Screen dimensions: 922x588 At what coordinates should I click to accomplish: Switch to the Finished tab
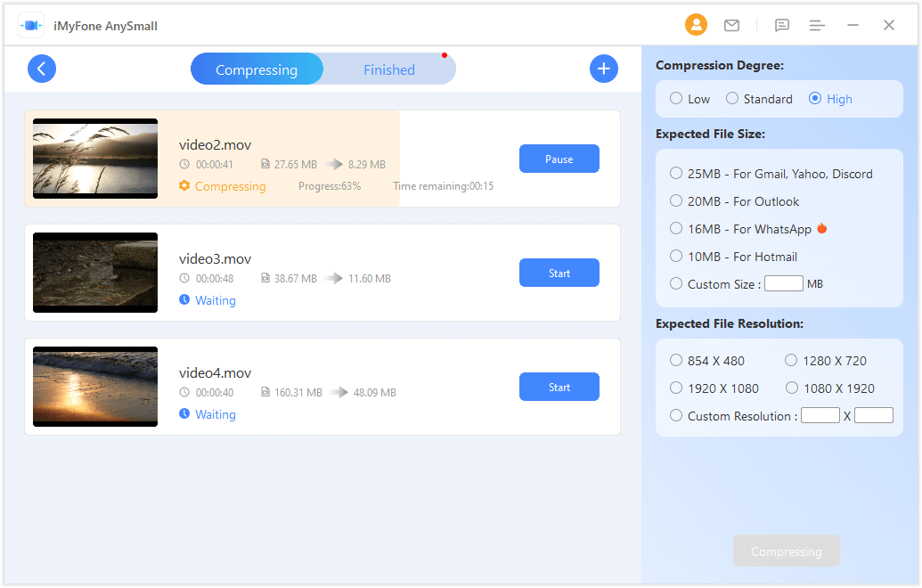point(389,69)
